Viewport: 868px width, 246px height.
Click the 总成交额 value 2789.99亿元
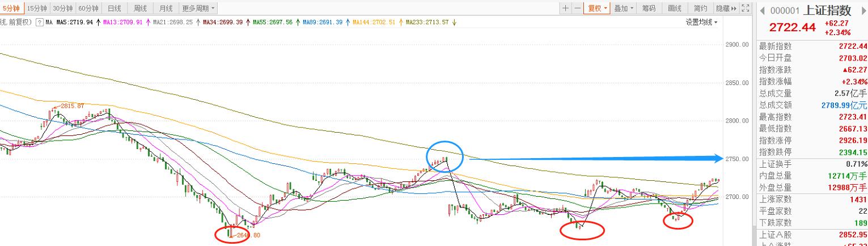point(845,105)
